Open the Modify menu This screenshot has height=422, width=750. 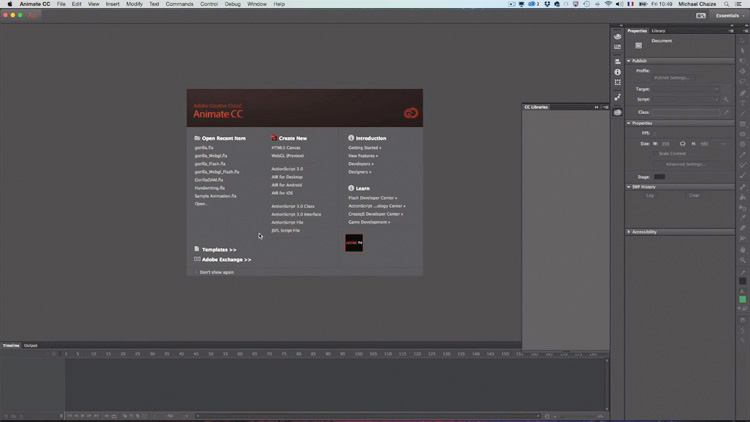click(134, 4)
